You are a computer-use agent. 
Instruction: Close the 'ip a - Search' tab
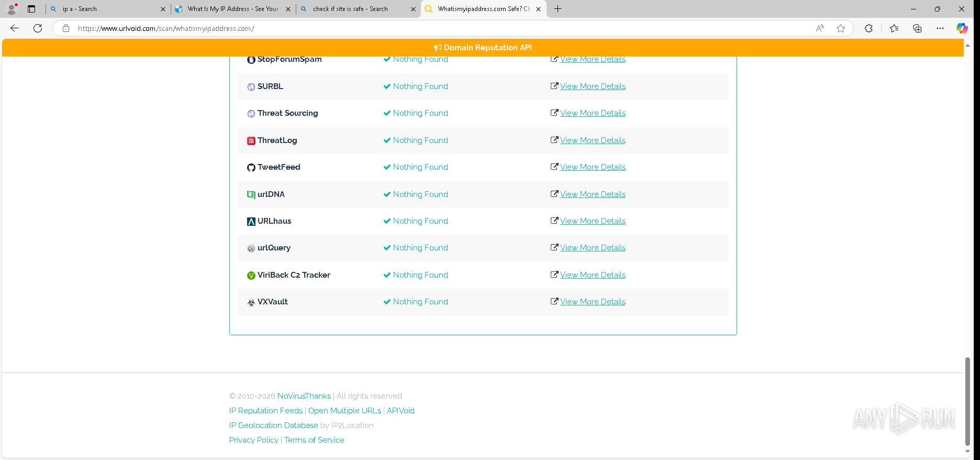tap(163, 9)
